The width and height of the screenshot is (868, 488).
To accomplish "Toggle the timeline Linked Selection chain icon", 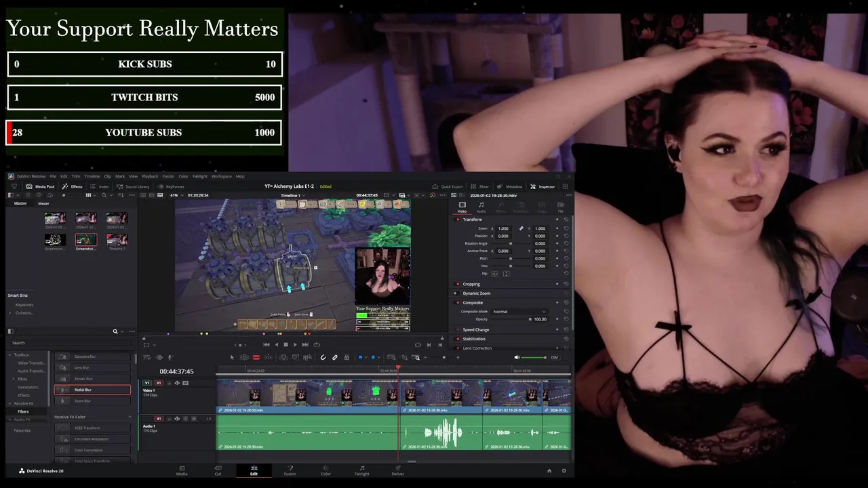I will coord(334,357).
